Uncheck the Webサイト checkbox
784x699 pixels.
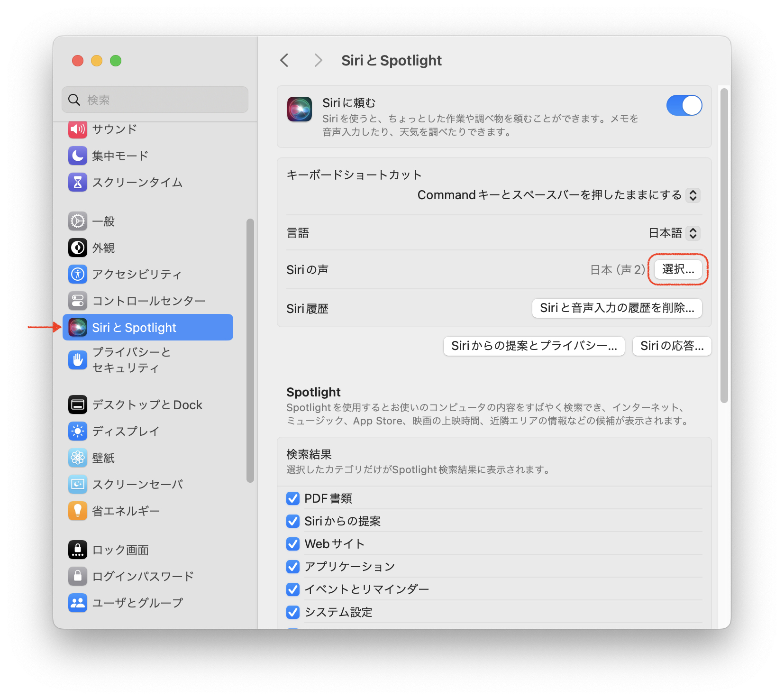coord(293,544)
